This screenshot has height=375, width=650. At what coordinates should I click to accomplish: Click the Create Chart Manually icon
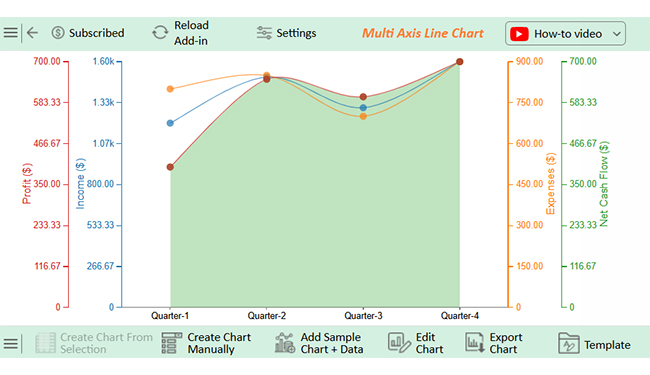click(x=172, y=343)
